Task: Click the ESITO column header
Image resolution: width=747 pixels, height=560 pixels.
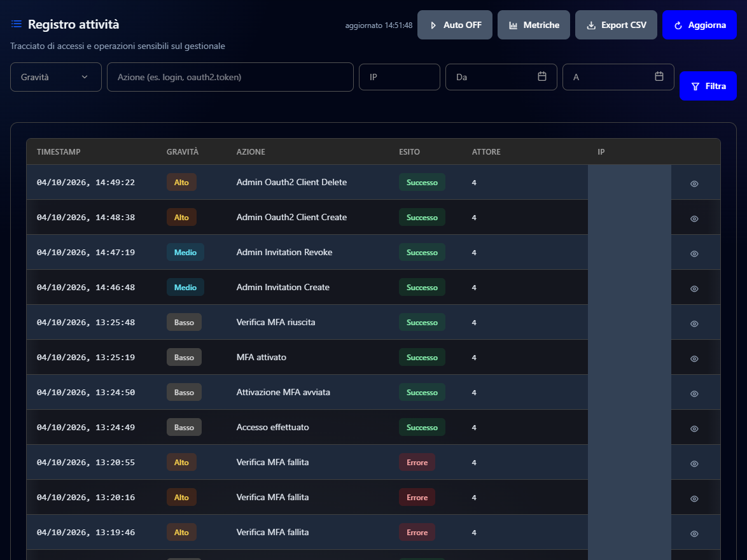Action: pyautogui.click(x=409, y=151)
